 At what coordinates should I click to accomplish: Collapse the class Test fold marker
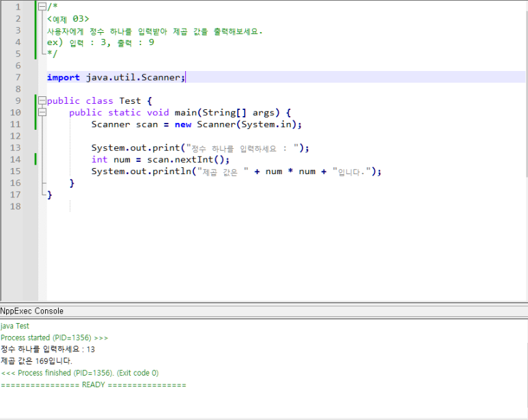[42, 100]
